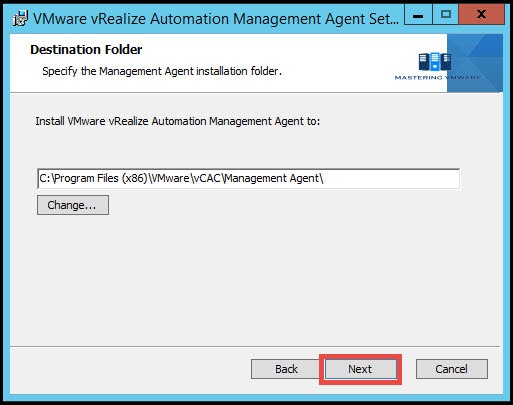Viewport: 513px width, 405px height.
Task: Focus the installation folder path field
Action: [248, 179]
